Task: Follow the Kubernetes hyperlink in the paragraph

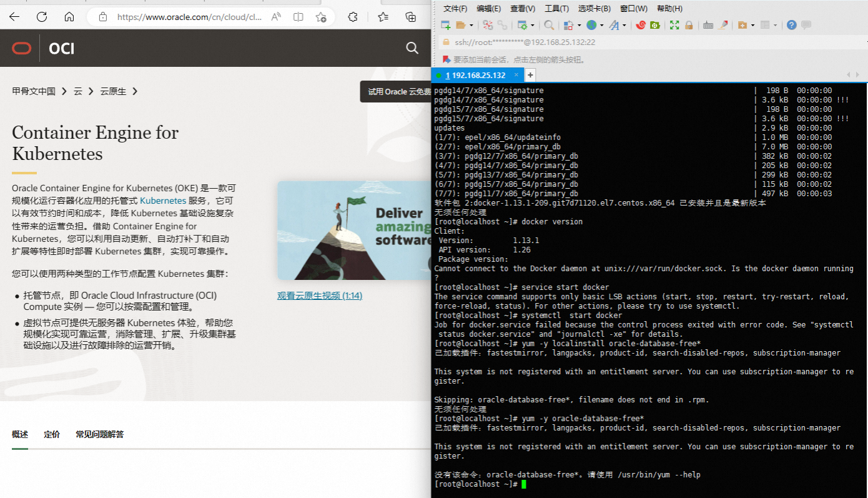Action: pos(163,201)
